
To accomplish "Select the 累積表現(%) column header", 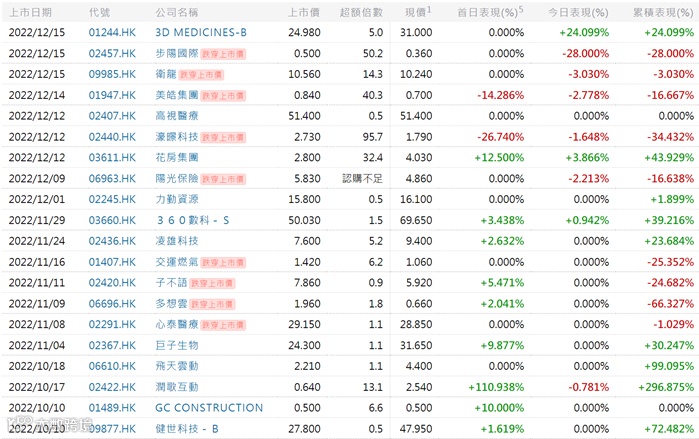I will [x=663, y=12].
